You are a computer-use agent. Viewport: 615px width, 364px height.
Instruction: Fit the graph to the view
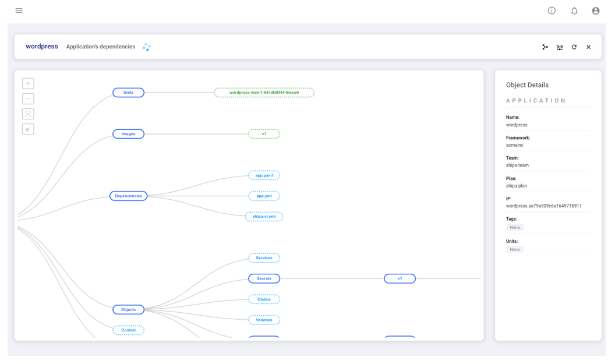(x=28, y=114)
